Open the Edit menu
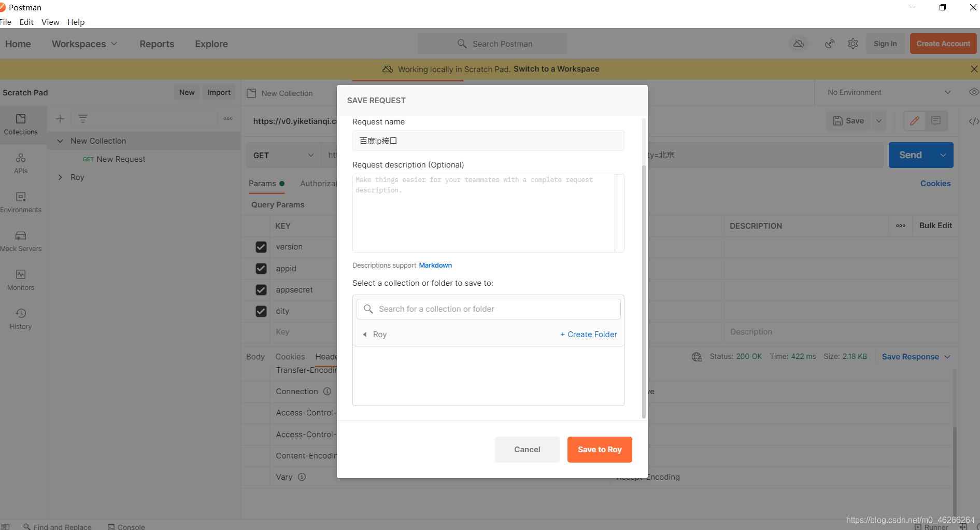The width and height of the screenshot is (980, 530). (x=26, y=22)
